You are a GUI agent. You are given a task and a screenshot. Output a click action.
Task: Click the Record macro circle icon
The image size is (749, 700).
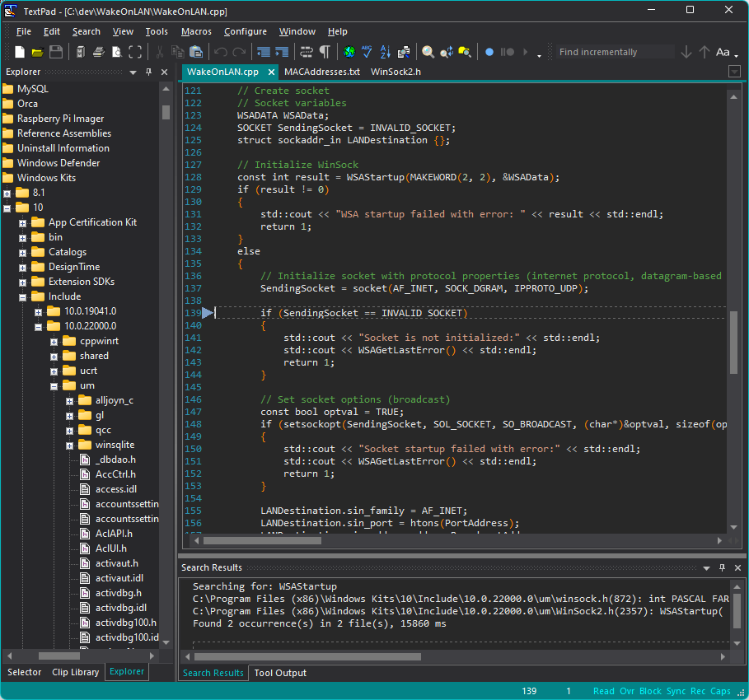(489, 52)
